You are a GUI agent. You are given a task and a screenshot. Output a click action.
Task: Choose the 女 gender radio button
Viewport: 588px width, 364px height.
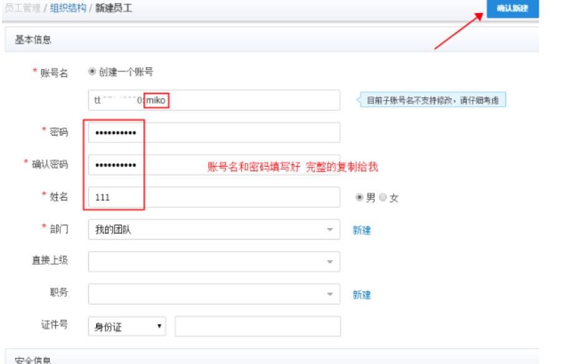click(383, 197)
